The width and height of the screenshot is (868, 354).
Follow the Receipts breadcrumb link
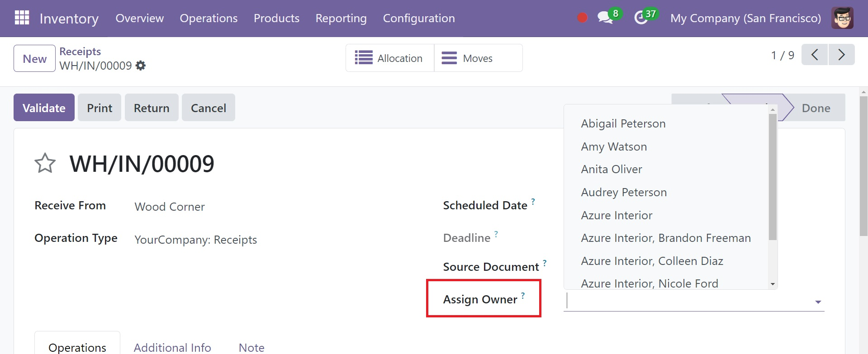point(80,51)
